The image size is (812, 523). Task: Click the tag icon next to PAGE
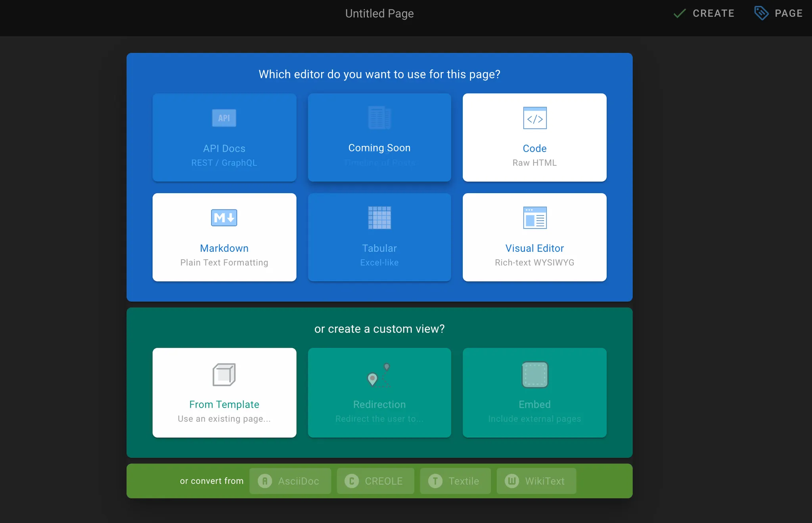tap(761, 13)
